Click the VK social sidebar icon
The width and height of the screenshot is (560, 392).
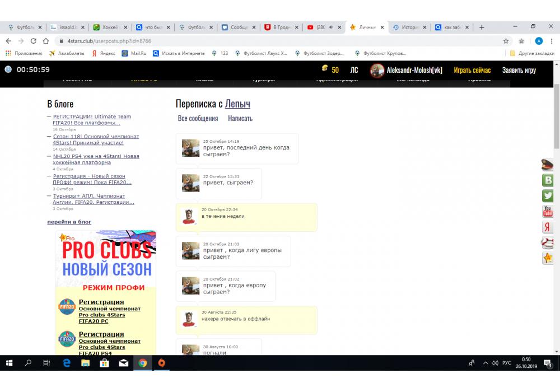(548, 180)
